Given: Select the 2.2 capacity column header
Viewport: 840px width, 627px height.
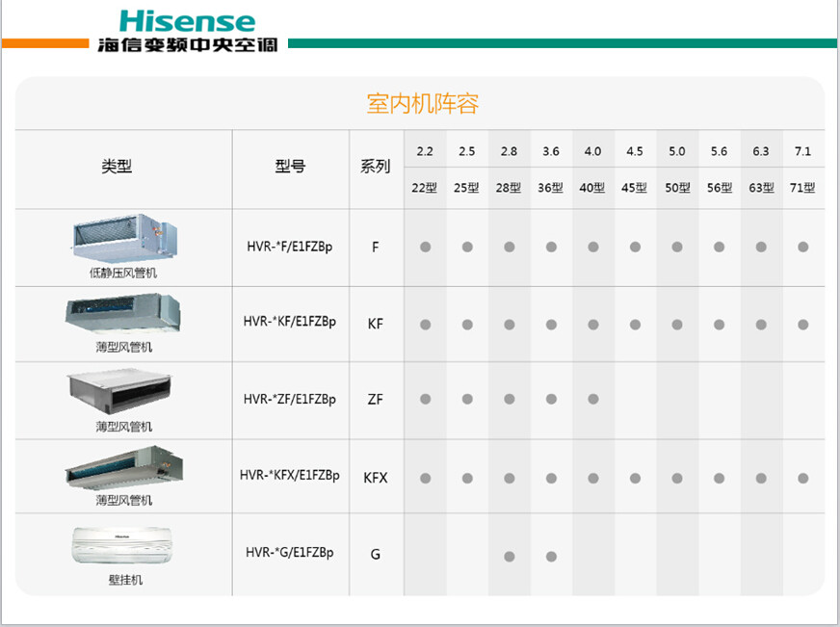Looking at the screenshot, I should (x=423, y=150).
